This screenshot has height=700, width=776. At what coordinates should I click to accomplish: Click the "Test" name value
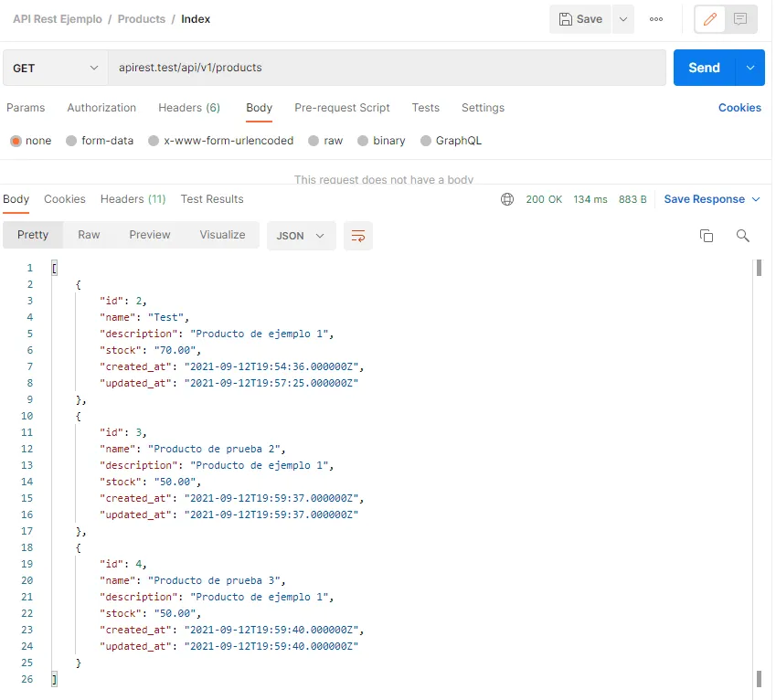point(165,317)
